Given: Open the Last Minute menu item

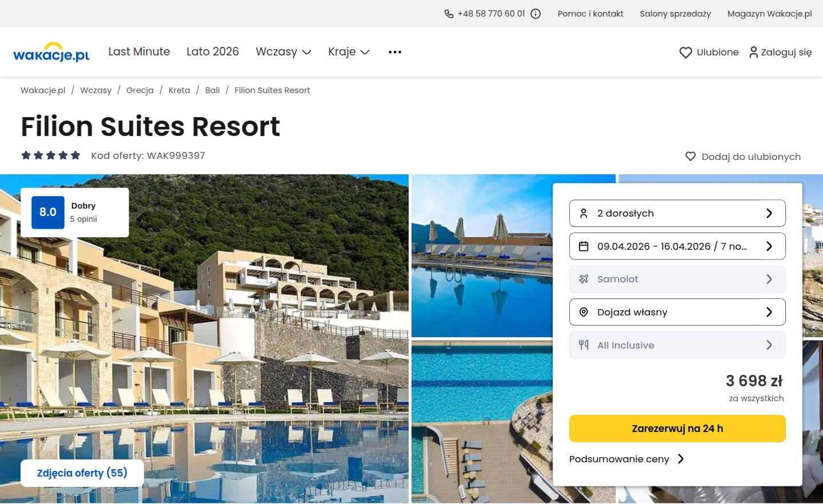Looking at the screenshot, I should [139, 51].
